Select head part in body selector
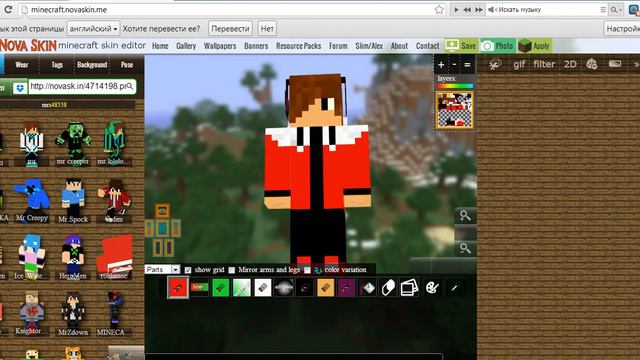Image resolution: width=640 pixels, height=360 pixels. (x=162, y=211)
